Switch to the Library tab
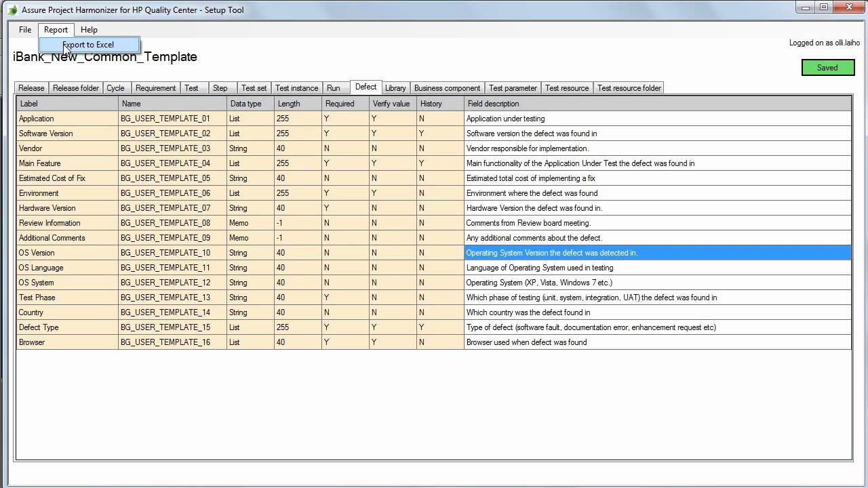The width and height of the screenshot is (868, 488). coord(395,88)
